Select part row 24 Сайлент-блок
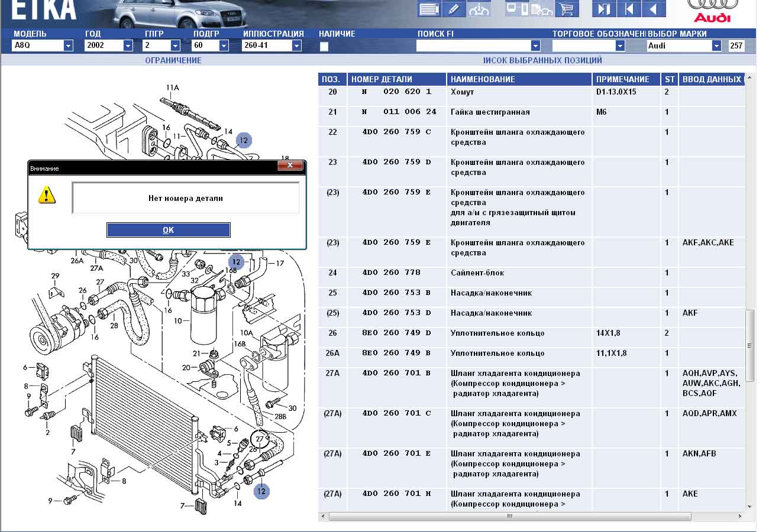769x532 pixels. tap(477, 273)
